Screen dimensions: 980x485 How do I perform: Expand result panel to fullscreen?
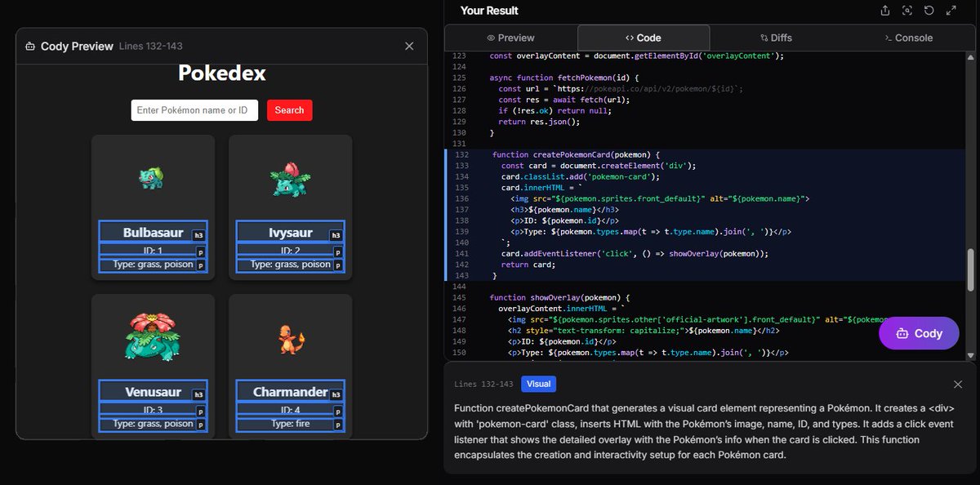pyautogui.click(x=951, y=11)
